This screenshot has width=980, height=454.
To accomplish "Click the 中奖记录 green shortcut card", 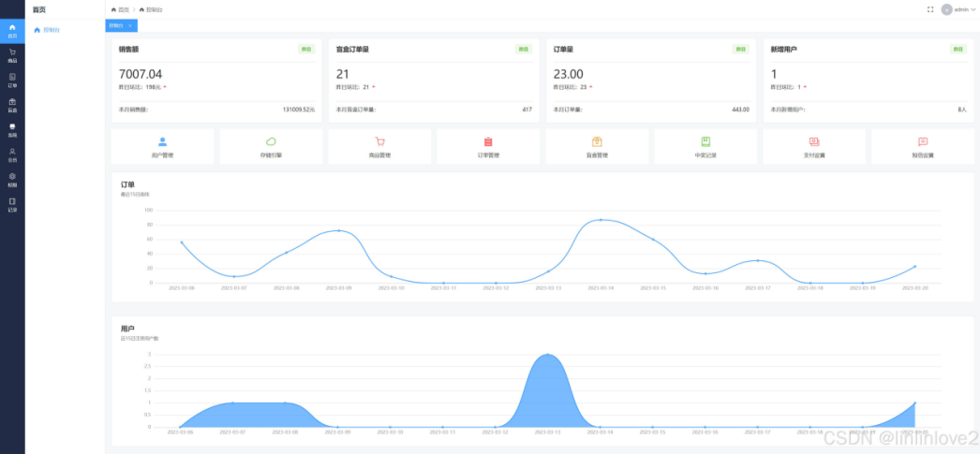I will (x=705, y=147).
